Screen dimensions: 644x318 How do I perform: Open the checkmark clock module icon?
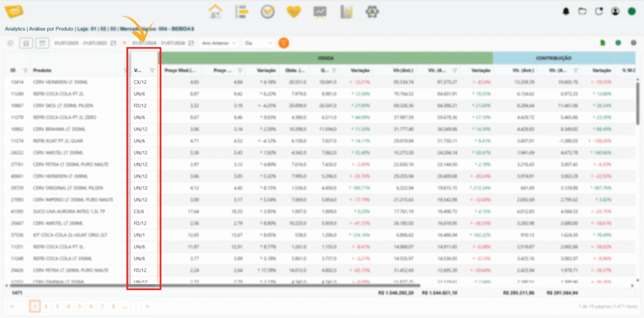(x=267, y=11)
